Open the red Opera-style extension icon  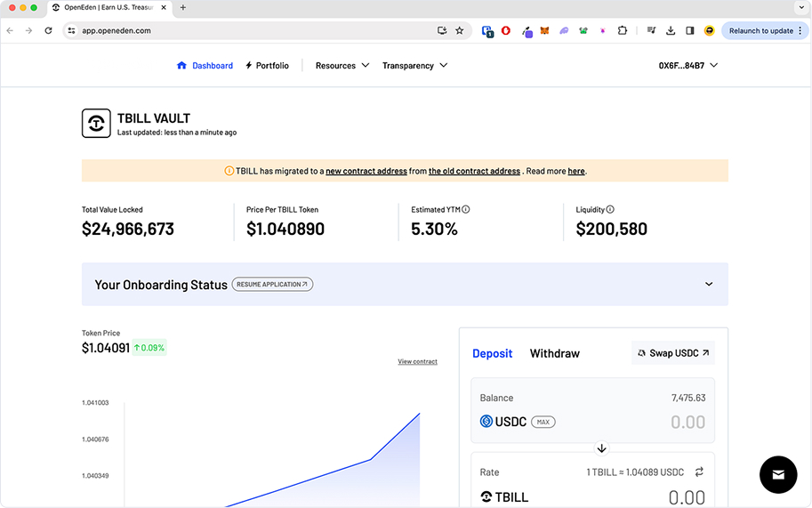[x=506, y=30]
